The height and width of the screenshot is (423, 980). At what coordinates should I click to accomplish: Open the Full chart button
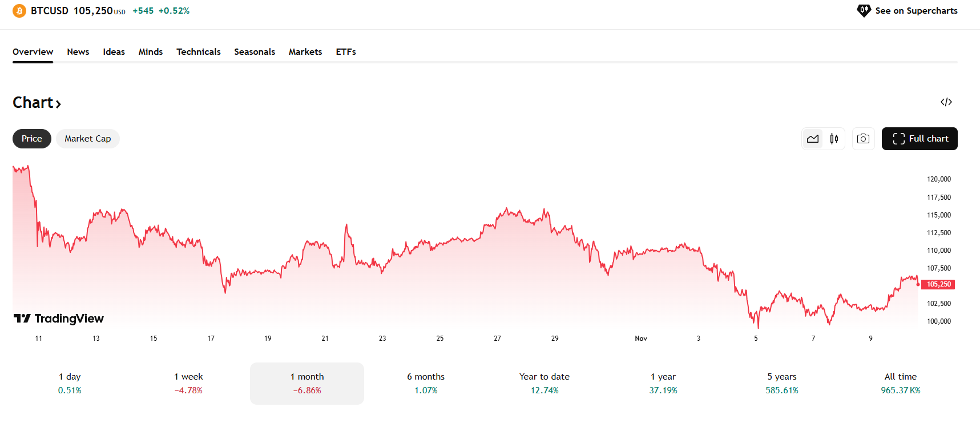click(x=919, y=139)
